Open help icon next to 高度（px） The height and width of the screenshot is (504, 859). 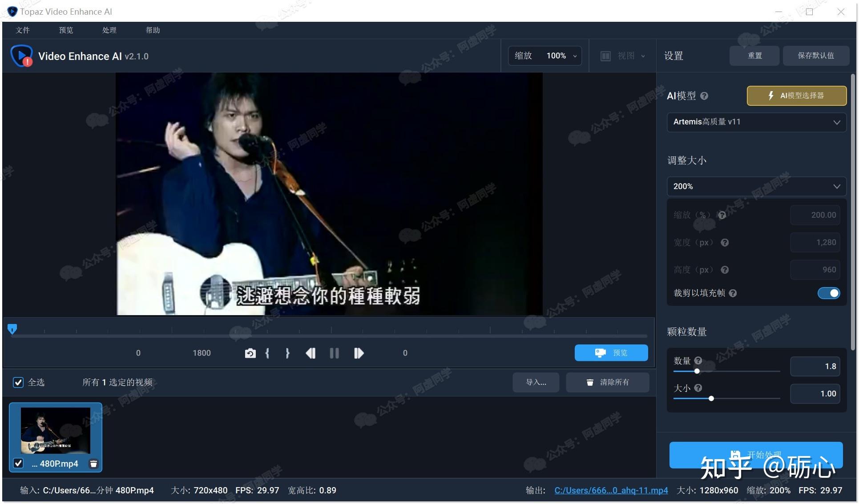click(x=725, y=270)
